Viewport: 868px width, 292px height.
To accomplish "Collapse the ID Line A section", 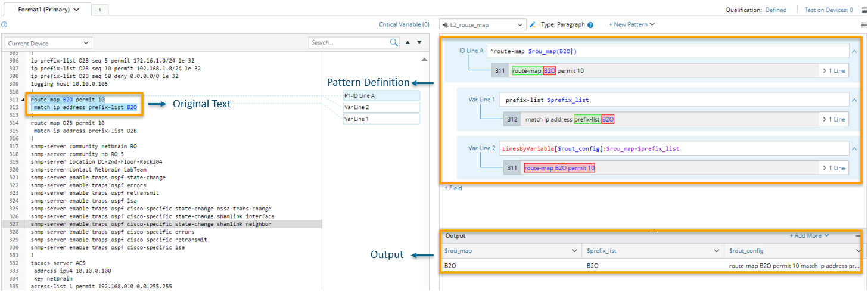I will pos(854,52).
